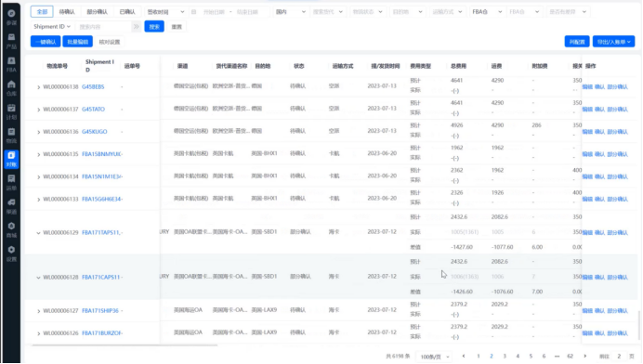This screenshot has width=643, height=364.
Task: Click the horizontal table scrollbar
Action: [x=125, y=345]
